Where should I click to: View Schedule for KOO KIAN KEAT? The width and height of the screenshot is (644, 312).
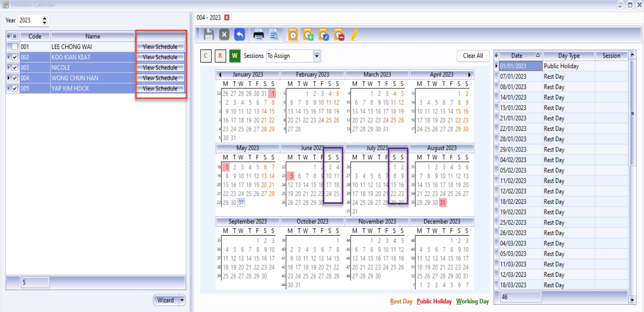point(160,57)
